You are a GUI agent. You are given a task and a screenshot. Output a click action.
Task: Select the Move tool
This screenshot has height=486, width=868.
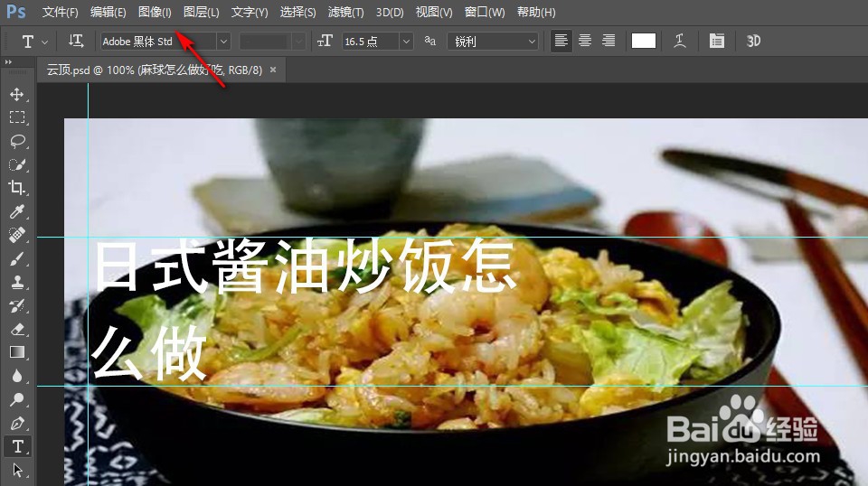point(16,94)
